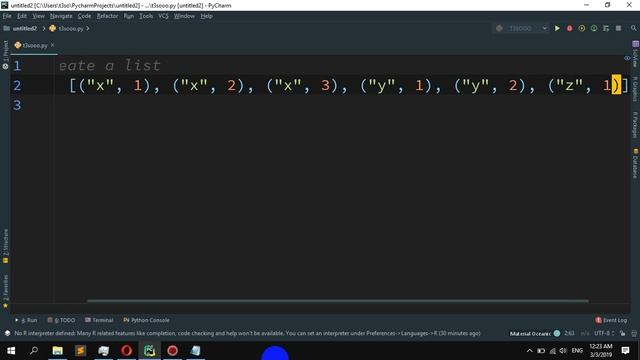640x360 pixels.
Task: Open Database panel on the right sidebar
Action: click(635, 163)
